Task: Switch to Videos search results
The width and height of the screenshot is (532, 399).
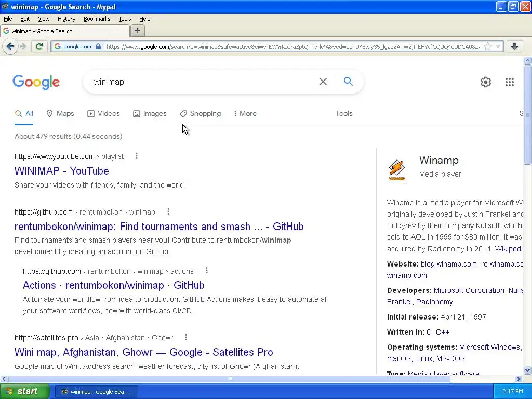Action: pos(103,113)
